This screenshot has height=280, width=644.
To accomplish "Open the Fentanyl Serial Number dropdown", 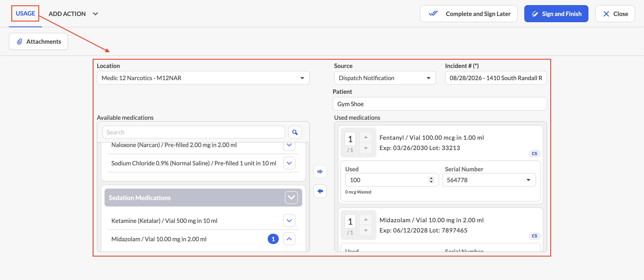I will [x=489, y=180].
